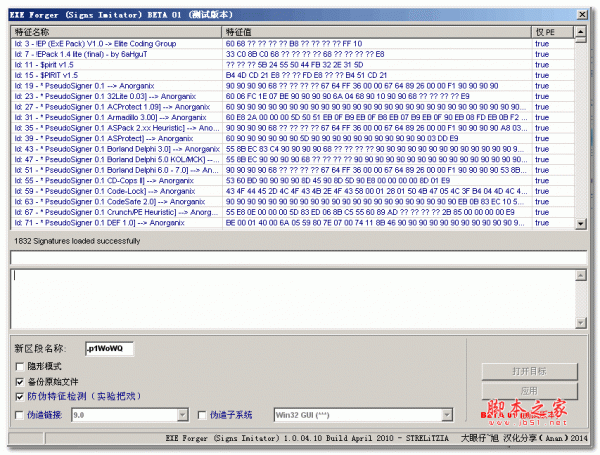Select row Id: 27 PseudoSigner ACProtect 1.09

click(293, 107)
